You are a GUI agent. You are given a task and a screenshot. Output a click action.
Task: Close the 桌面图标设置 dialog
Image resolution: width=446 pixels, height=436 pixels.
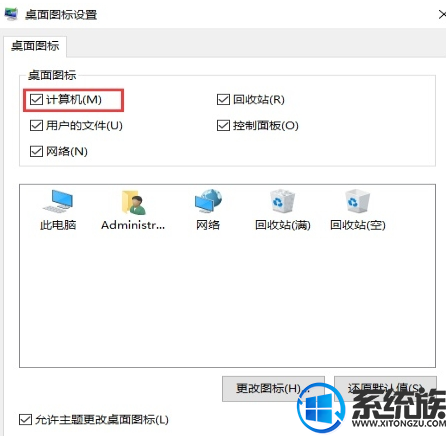pos(441,14)
